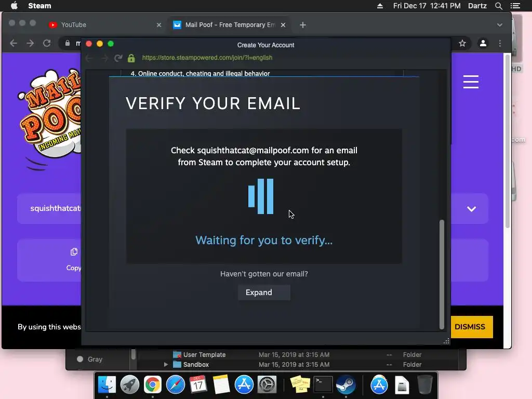Open Safari from the Dock
Screen dimensions: 532x399
(176, 384)
